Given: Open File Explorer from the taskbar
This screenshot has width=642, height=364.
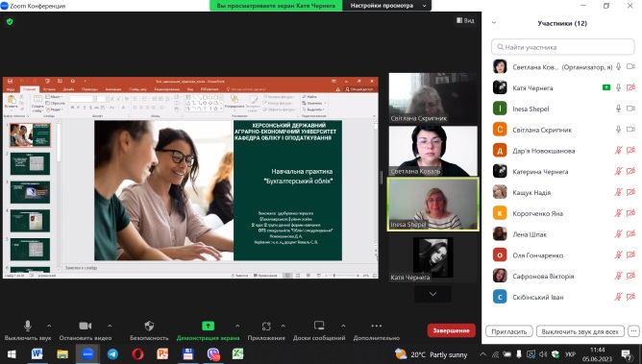Looking at the screenshot, I should 62,353.
